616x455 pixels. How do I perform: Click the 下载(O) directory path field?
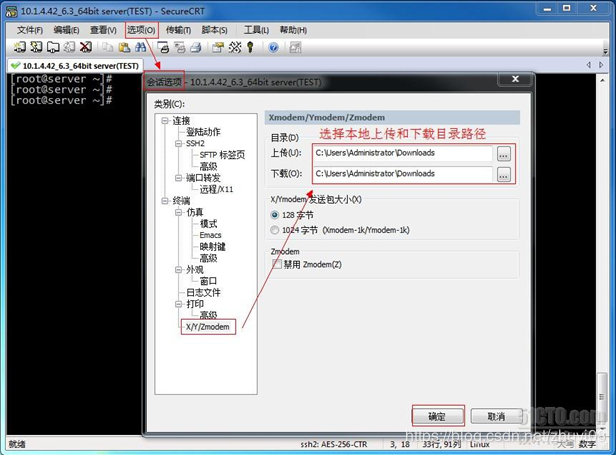click(x=403, y=174)
